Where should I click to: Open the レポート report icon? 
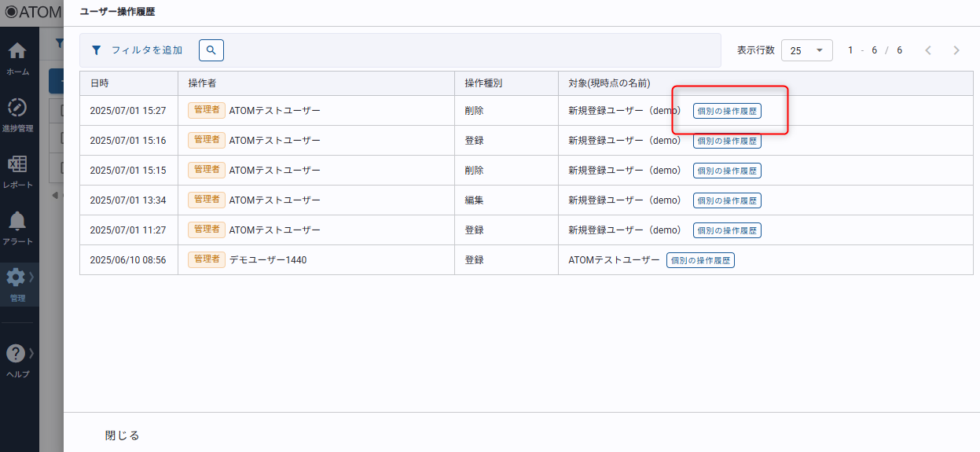17,164
